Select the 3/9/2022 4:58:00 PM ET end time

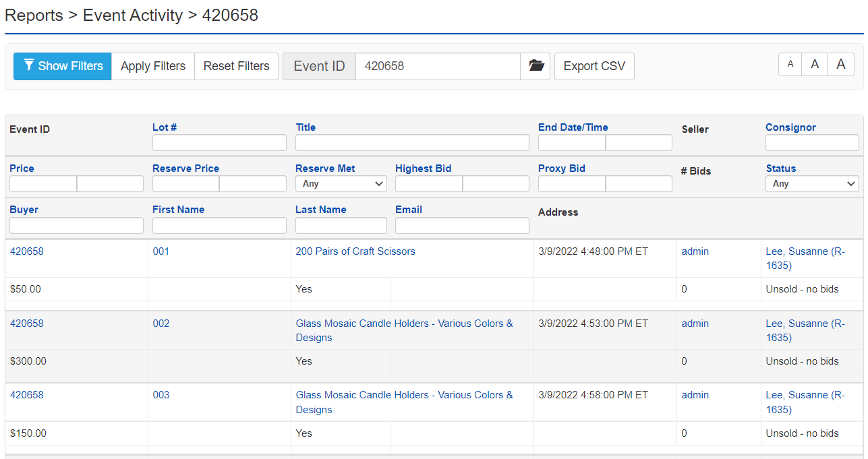[x=594, y=395]
